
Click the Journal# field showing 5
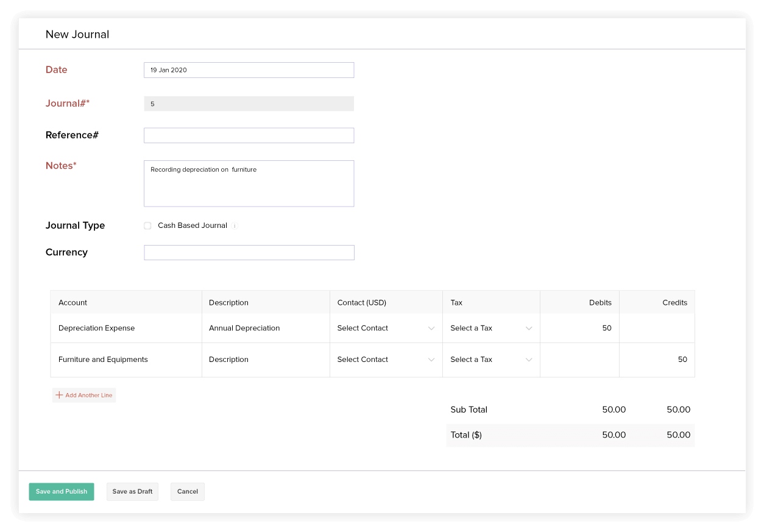(x=249, y=103)
